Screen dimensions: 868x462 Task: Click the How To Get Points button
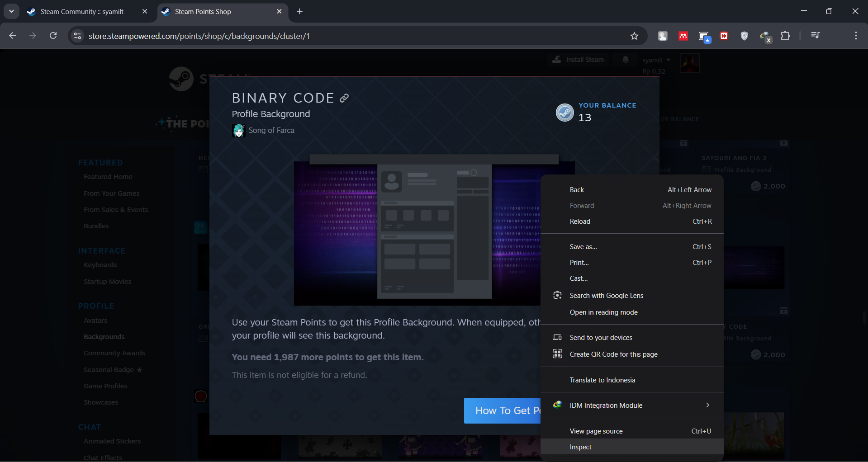503,410
